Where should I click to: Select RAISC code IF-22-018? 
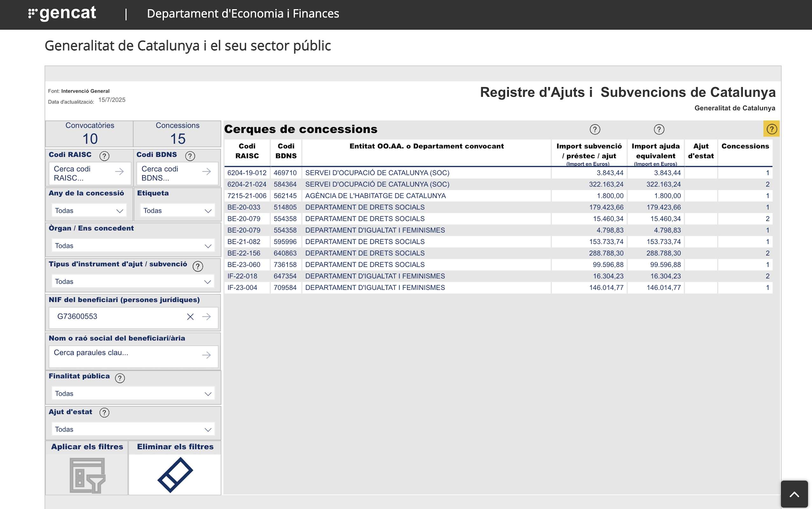pos(242,276)
